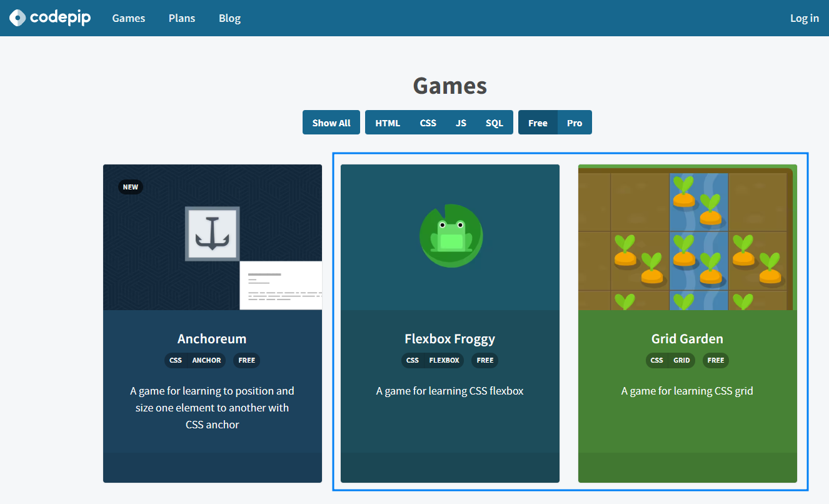Click the FREE tag under Flexbox Froggy
This screenshot has width=829, height=504.
(x=485, y=360)
